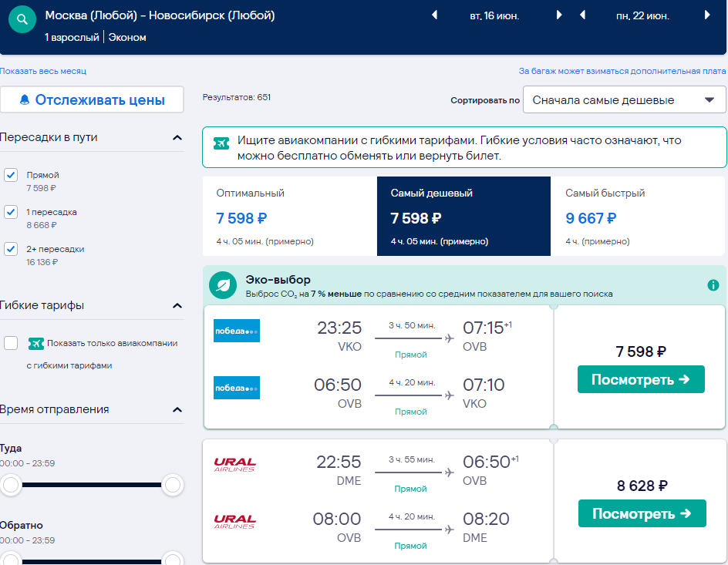Click the departure date вт, 16 июн.

[x=494, y=15]
